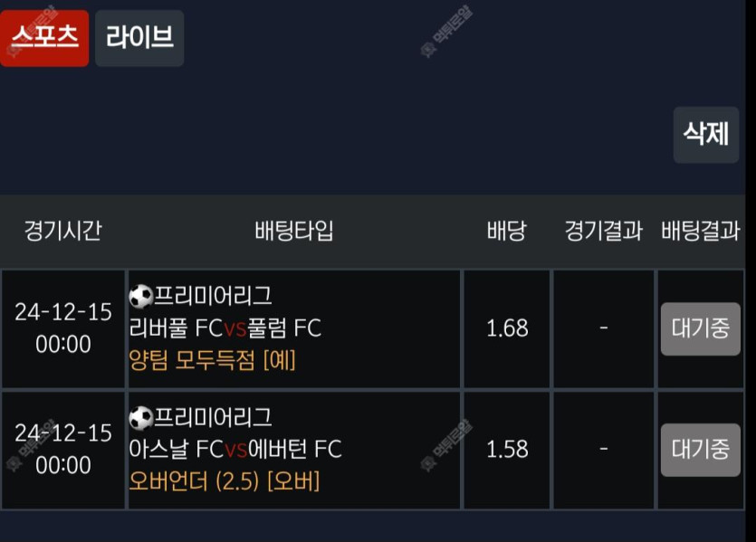Screen dimensions: 756x542
Task: Select the 아스날 FC vs 에버턴 FC match
Action: (235, 449)
